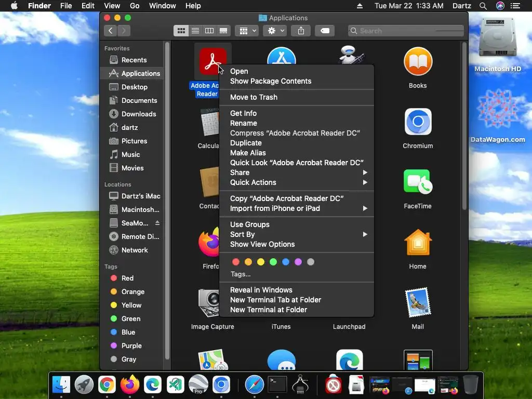
Task: Open the Apple menu
Action: 14,6
